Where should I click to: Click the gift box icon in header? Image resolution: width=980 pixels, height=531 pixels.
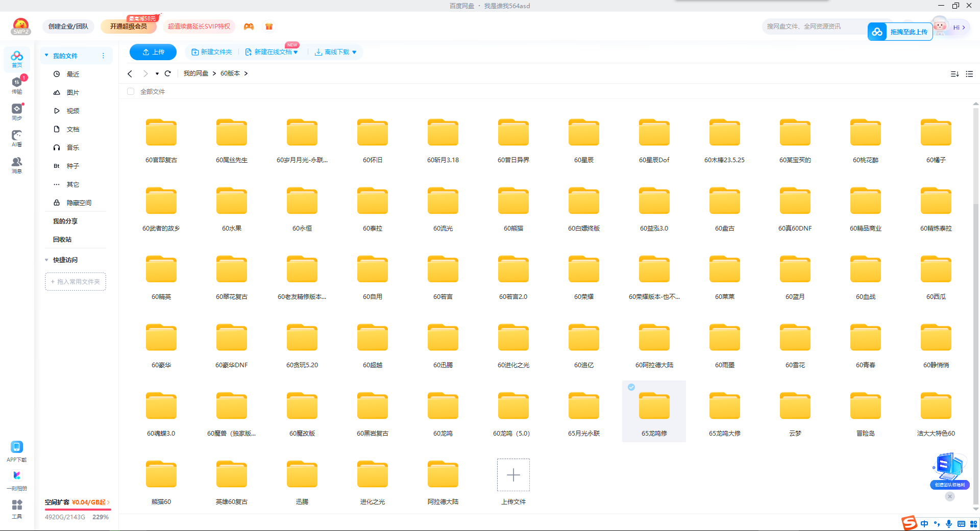[269, 27]
